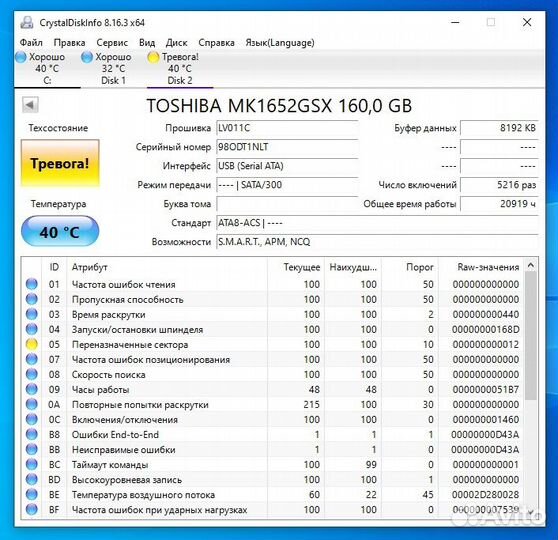Click status dot of attribute 0C row

click(32, 419)
